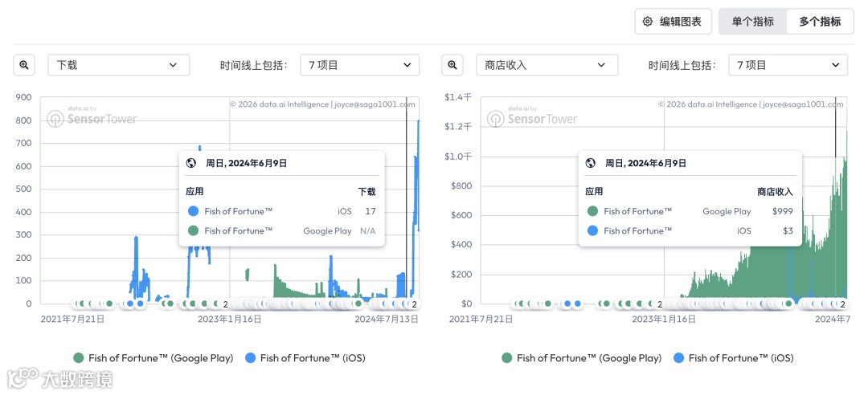868x395 pixels.
Task: Click blue iOS dot in revenue tooltip
Action: (x=593, y=230)
